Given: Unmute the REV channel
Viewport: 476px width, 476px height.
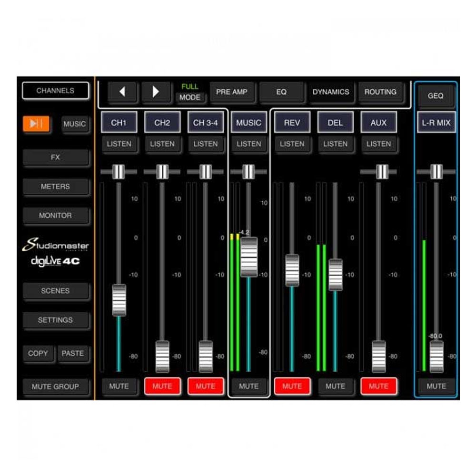Looking at the screenshot, I should point(292,386).
